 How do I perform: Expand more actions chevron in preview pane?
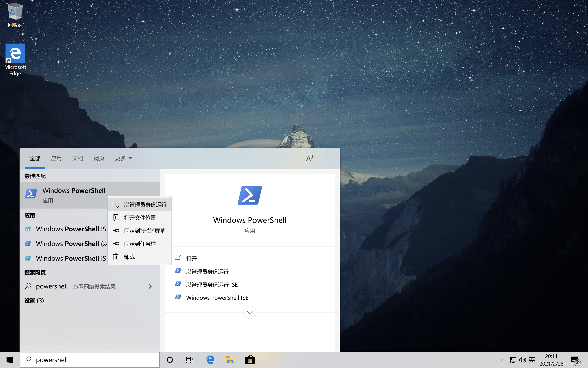click(x=250, y=312)
